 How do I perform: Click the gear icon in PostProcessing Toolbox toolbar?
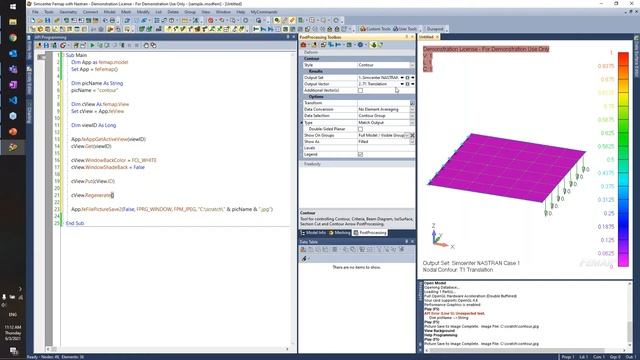[x=360, y=45]
